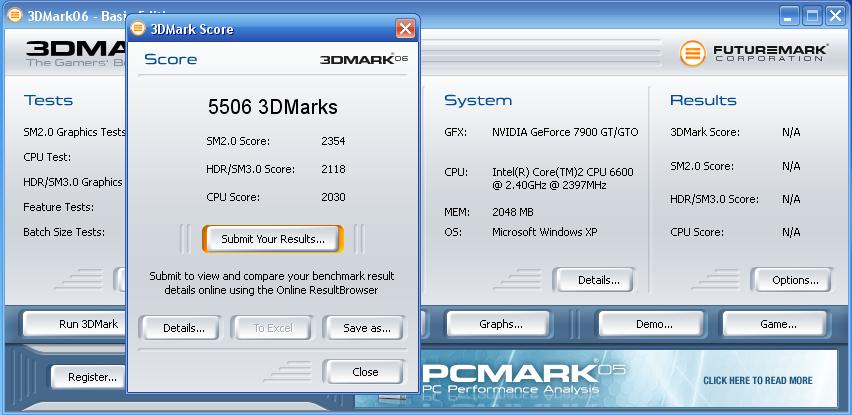Click Submit Your Results button
This screenshot has width=852, height=415.
[x=273, y=239]
